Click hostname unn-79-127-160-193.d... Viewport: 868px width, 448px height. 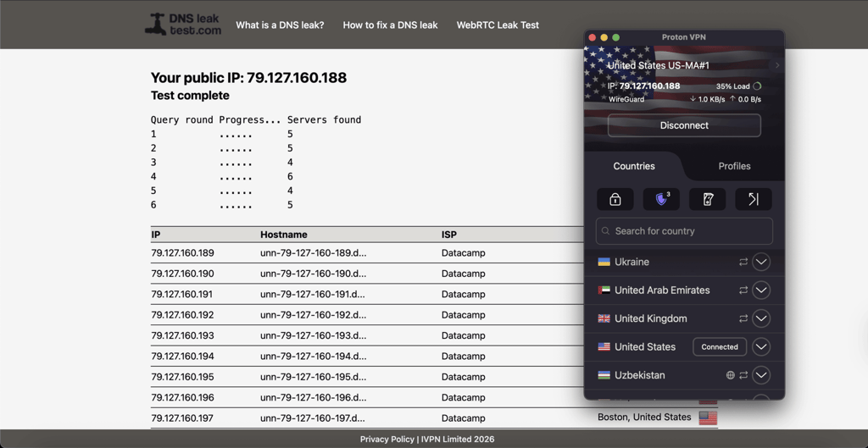314,335
